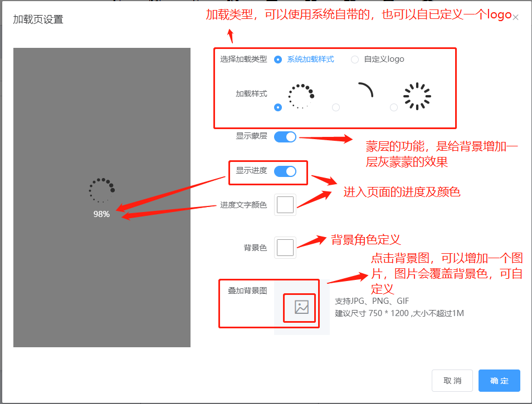Click the spinner in the gray preview panel
Screen dimensions: 532x404
(102, 190)
